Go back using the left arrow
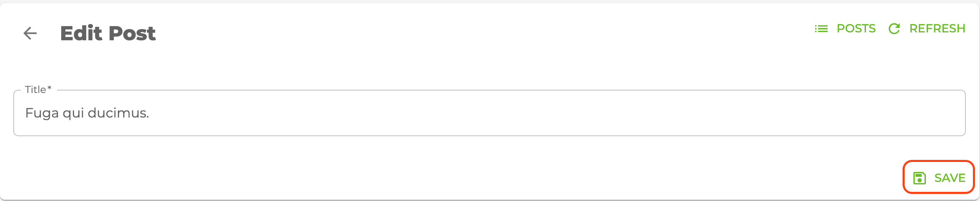 tap(30, 33)
